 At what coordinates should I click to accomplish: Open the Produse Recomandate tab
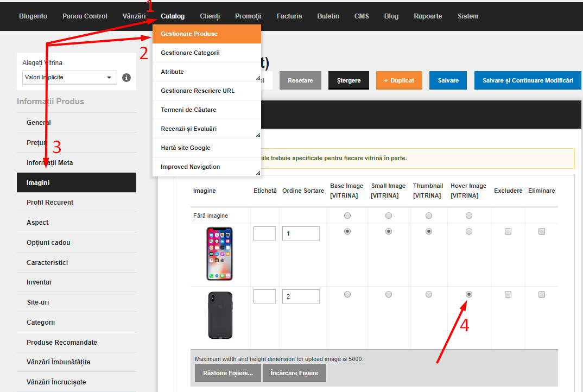[x=77, y=343]
